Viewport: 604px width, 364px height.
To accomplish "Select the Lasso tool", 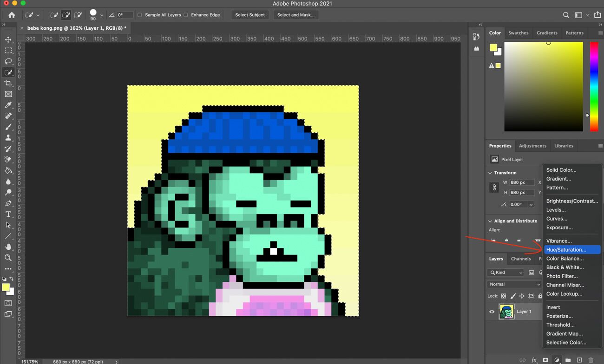I will (x=8, y=61).
